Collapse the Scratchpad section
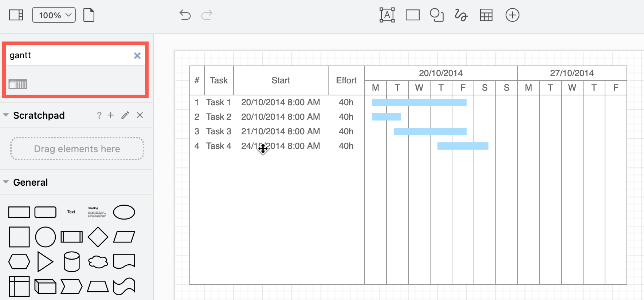The height and width of the screenshot is (300, 644). click(6, 115)
